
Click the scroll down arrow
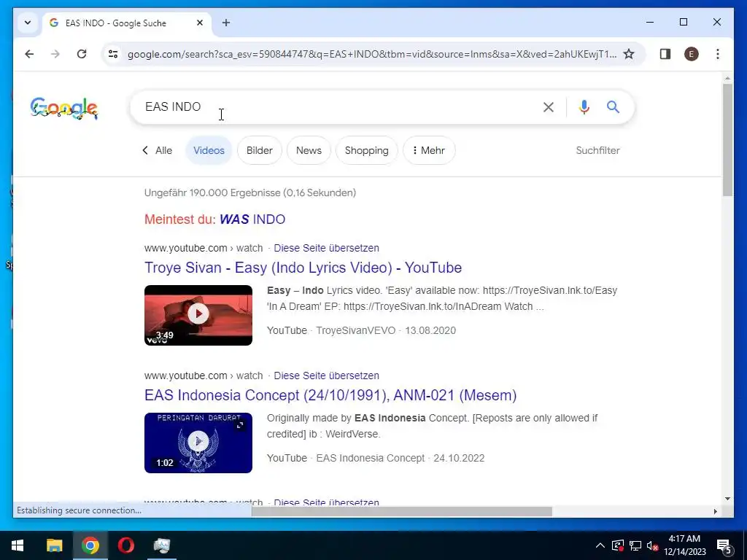pyautogui.click(x=727, y=499)
